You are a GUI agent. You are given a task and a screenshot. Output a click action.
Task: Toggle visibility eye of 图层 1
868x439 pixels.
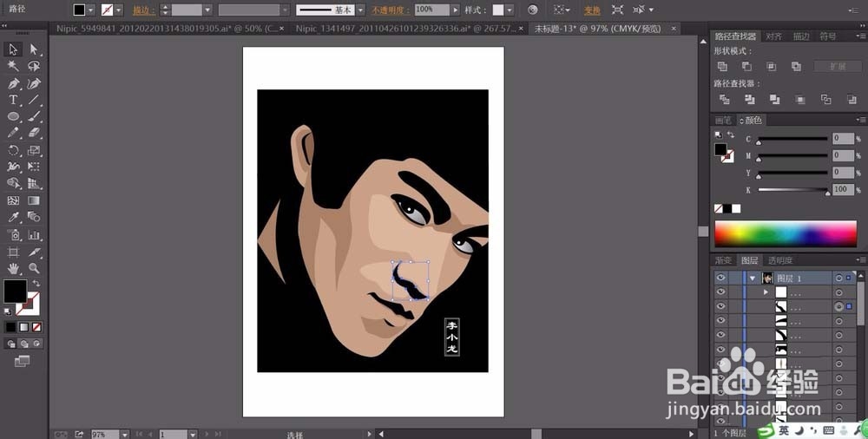720,278
